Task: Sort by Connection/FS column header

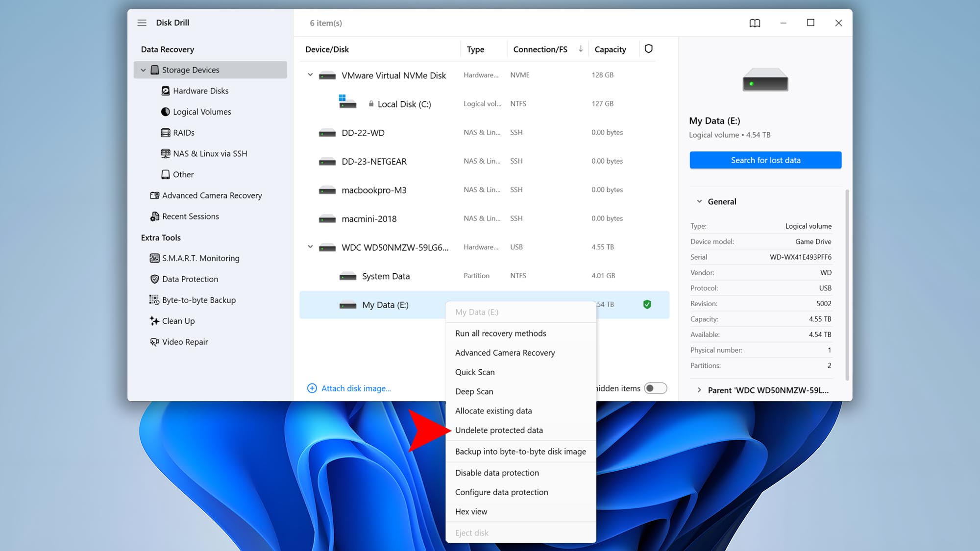Action: pos(540,49)
